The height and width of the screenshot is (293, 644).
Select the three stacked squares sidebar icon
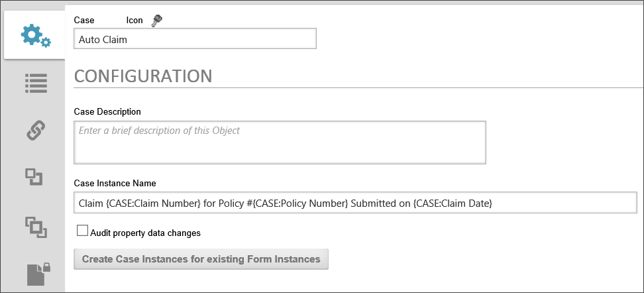click(34, 225)
